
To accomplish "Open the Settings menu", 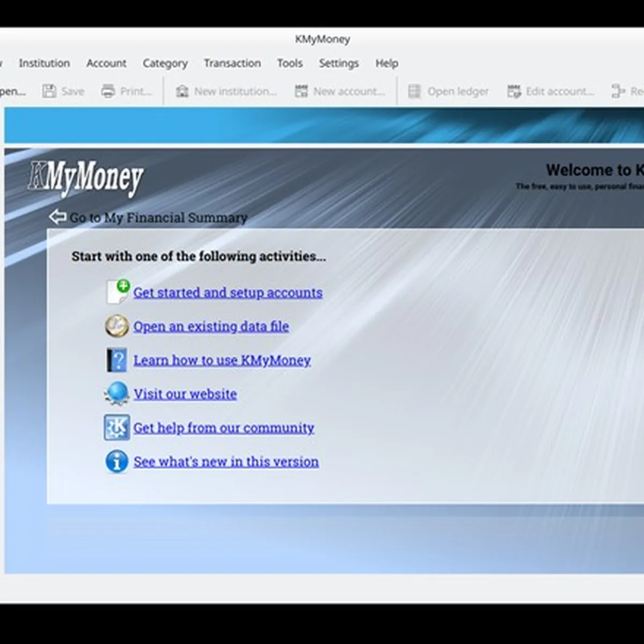I will click(339, 63).
